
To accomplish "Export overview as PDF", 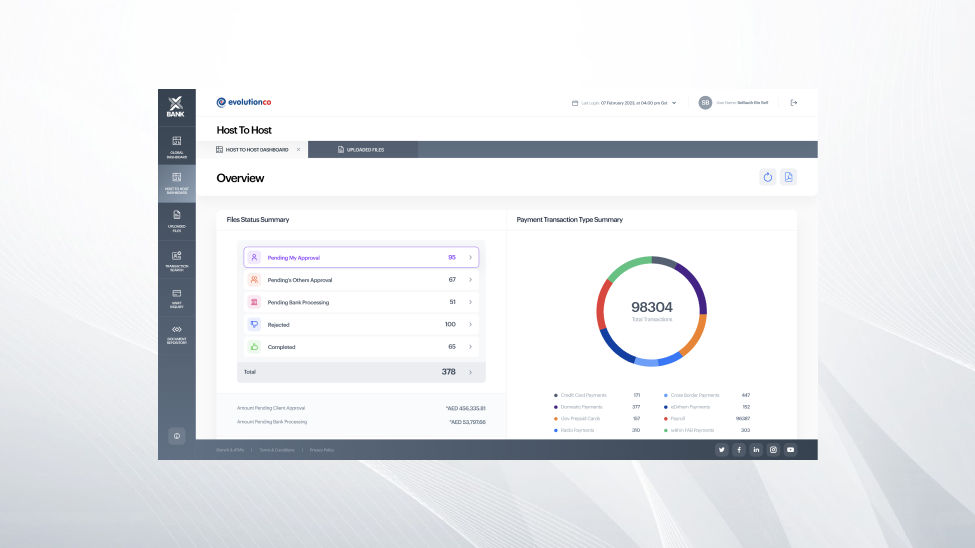I will (x=789, y=177).
